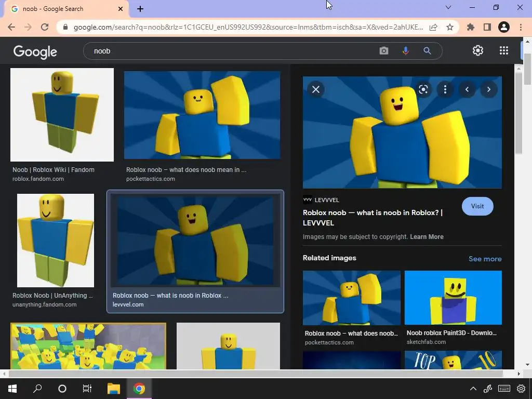Click the Google logo
Viewport: 532px width, 399px height.
[35, 51]
